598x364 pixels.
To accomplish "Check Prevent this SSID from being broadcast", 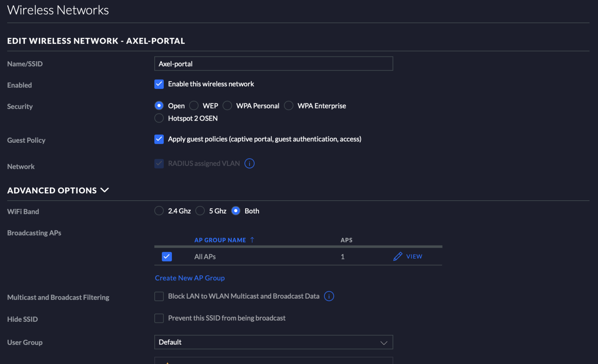I will pos(159,318).
